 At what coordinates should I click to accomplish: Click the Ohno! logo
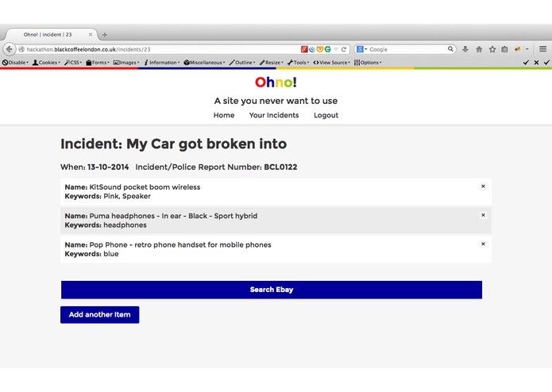point(276,83)
